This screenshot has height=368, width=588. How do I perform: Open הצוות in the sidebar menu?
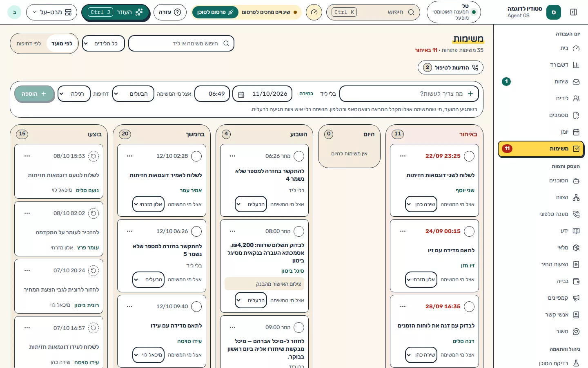(x=541, y=197)
